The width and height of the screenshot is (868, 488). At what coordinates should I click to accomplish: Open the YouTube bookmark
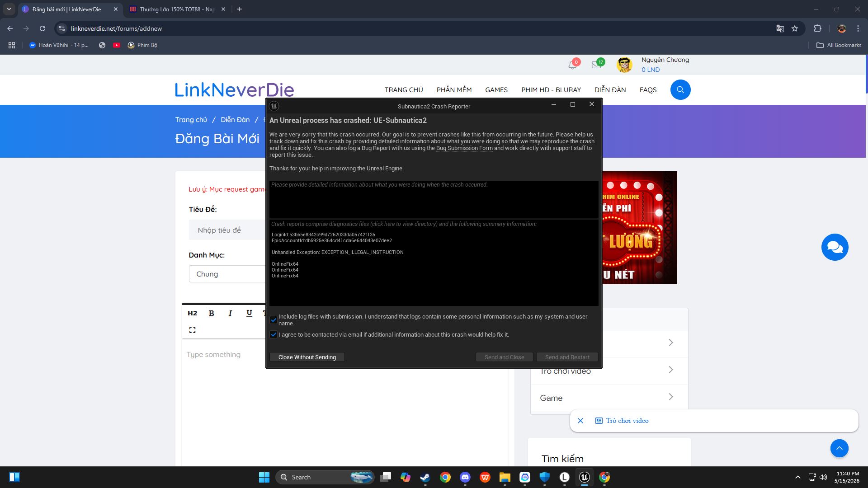point(117,45)
